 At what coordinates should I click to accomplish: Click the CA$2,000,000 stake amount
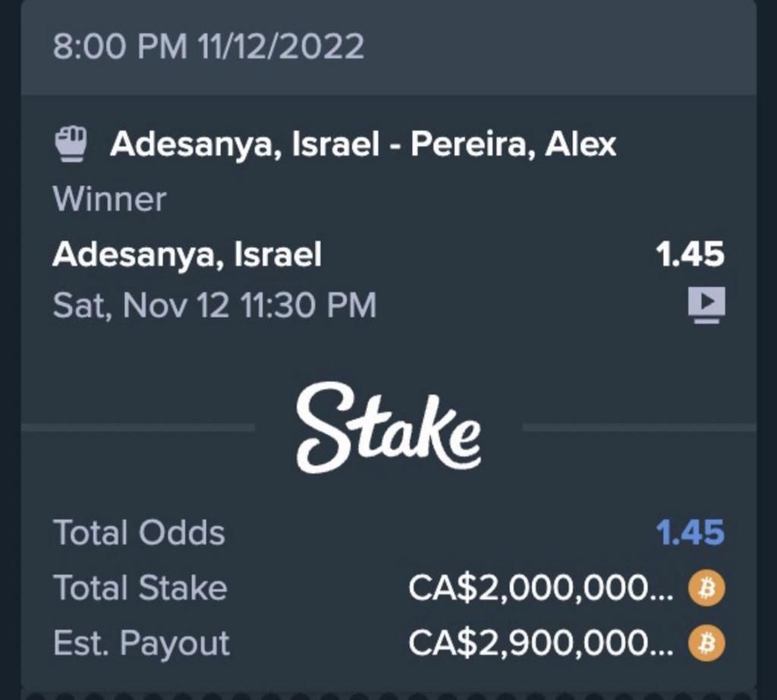(x=540, y=588)
